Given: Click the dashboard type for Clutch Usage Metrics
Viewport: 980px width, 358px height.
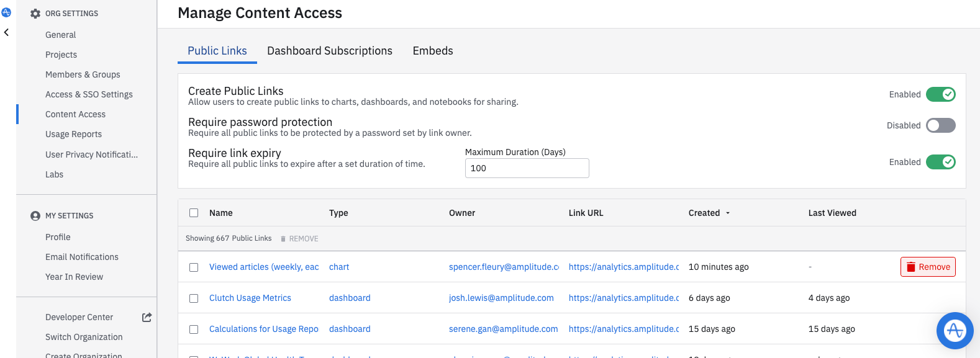Looking at the screenshot, I should (350, 298).
